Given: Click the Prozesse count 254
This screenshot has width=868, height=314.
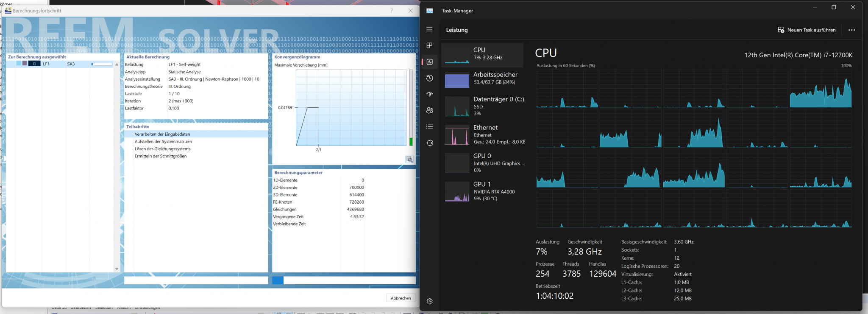Looking at the screenshot, I should pyautogui.click(x=542, y=274).
